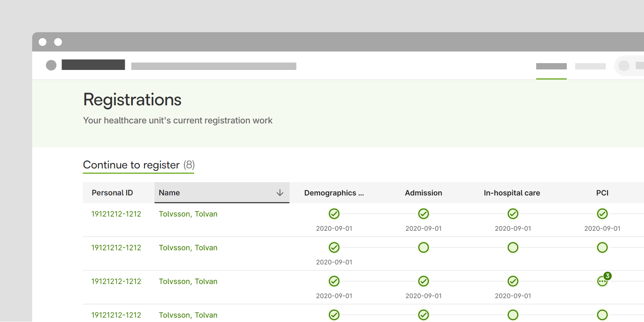Open Demographics check icon in fourth row
This screenshot has width=644, height=322.
334,315
